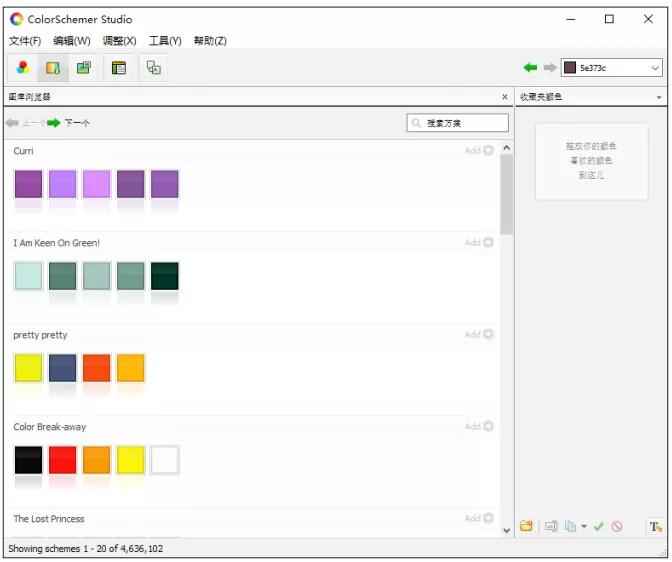Open the 文件(F) menu
Screen dimensions: 672x562
25,41
